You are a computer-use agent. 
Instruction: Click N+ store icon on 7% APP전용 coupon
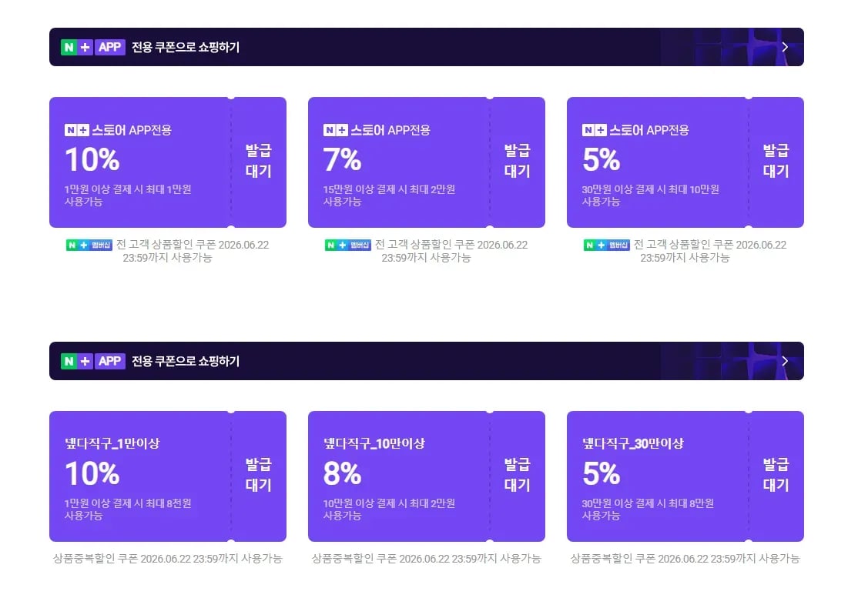tap(336, 130)
